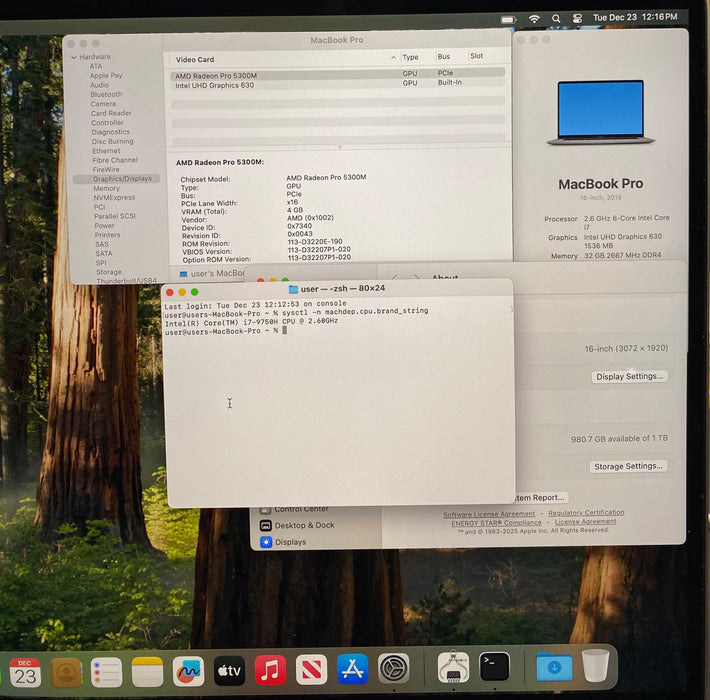Select PCI in the hardware sidebar
The image size is (710, 700).
(x=99, y=207)
